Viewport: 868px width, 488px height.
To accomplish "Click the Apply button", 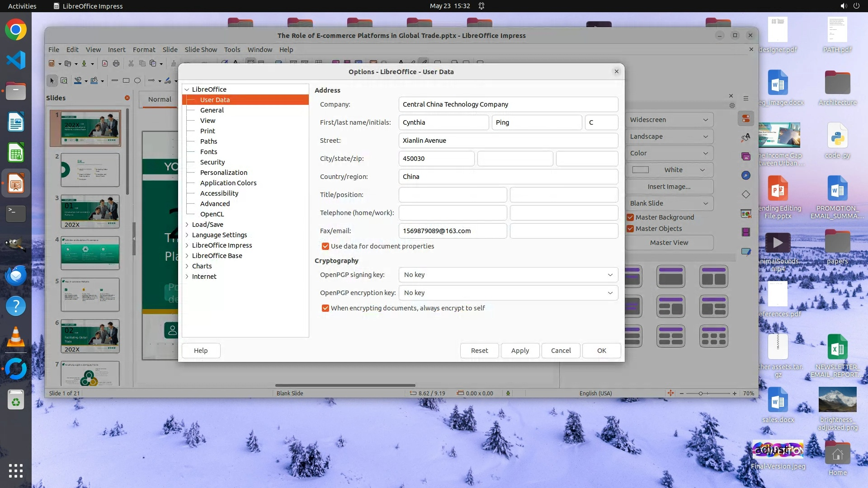I will pyautogui.click(x=520, y=351).
